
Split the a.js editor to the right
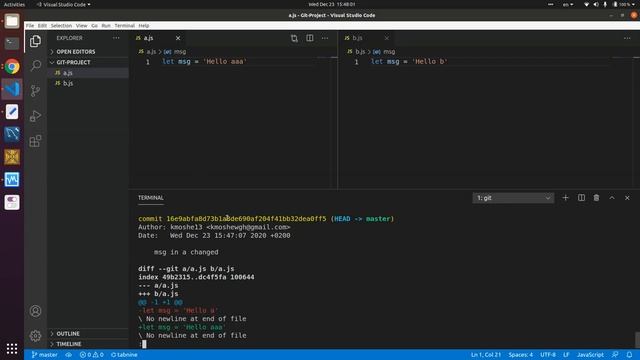click(310, 38)
